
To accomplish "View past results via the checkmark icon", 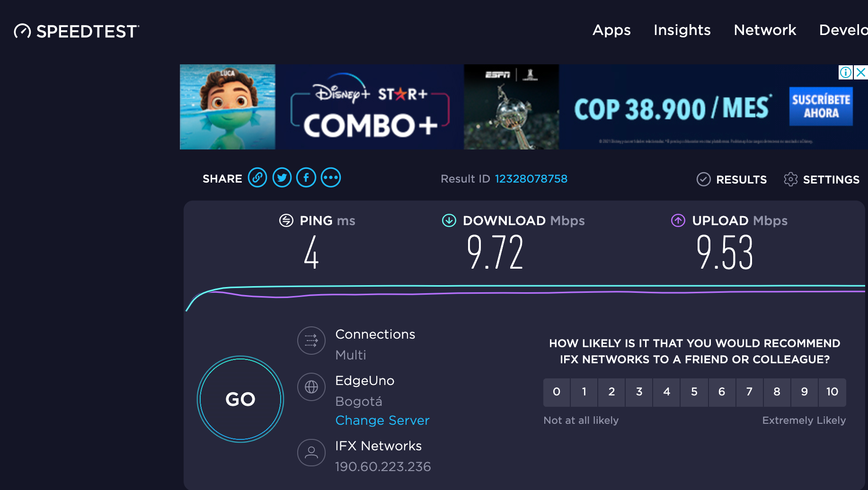I will point(704,179).
